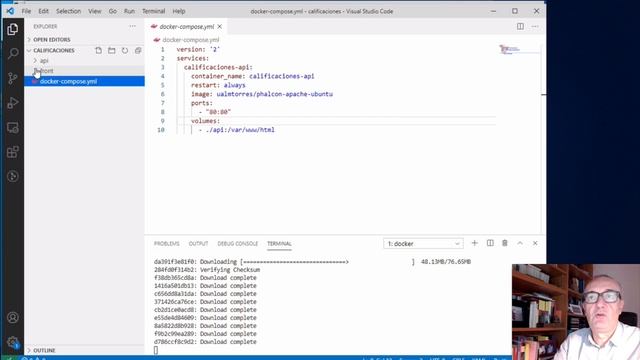
Task: Open the Extensions view
Action: click(13, 152)
